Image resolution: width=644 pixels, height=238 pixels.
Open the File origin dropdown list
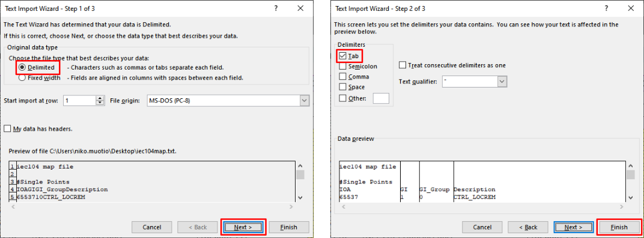(304, 100)
